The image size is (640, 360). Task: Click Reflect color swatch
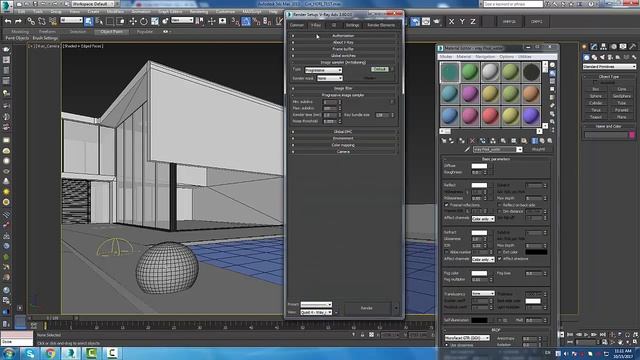(x=479, y=185)
